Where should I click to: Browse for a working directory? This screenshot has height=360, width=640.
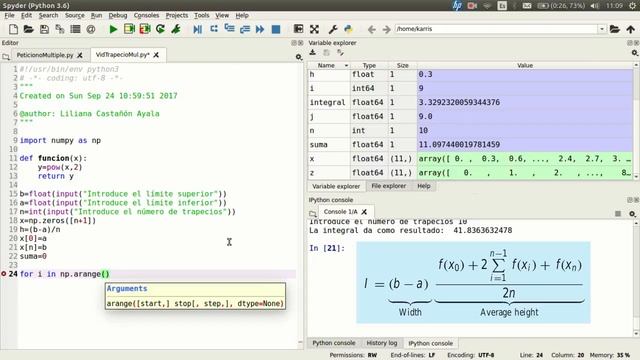615,29
